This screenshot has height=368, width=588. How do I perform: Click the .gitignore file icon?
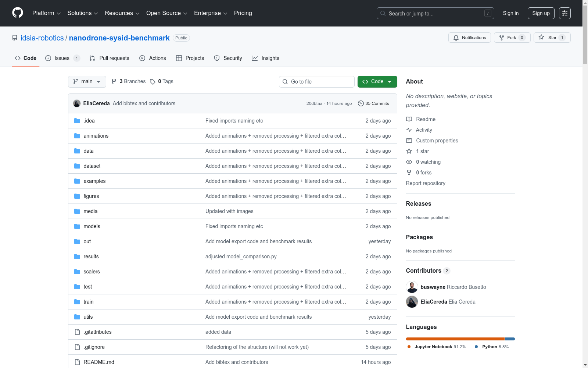click(77, 347)
